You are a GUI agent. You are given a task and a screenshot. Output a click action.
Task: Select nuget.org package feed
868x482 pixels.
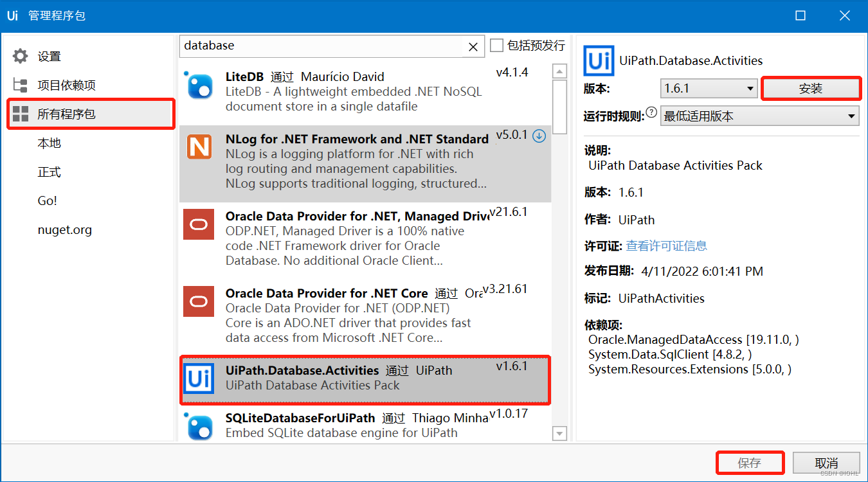[64, 230]
